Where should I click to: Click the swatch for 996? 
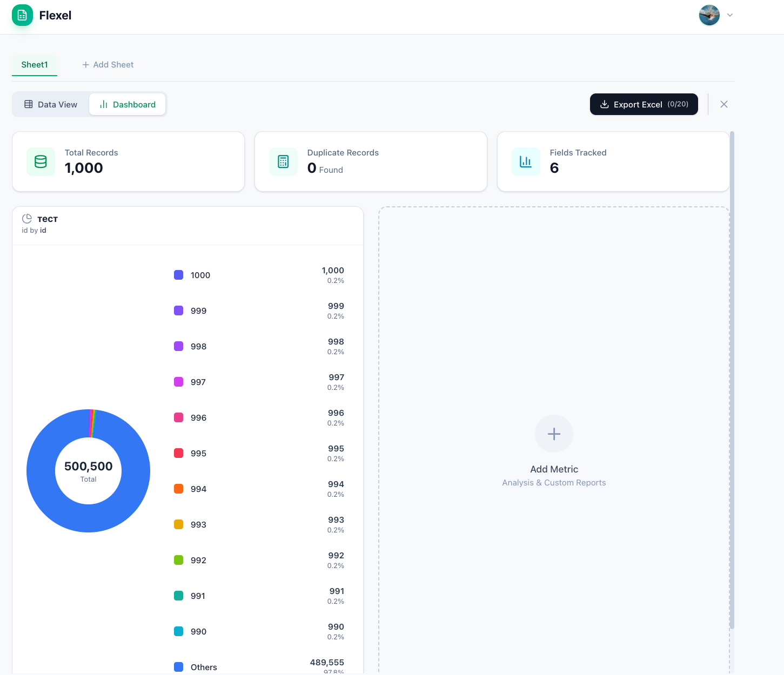coord(178,417)
